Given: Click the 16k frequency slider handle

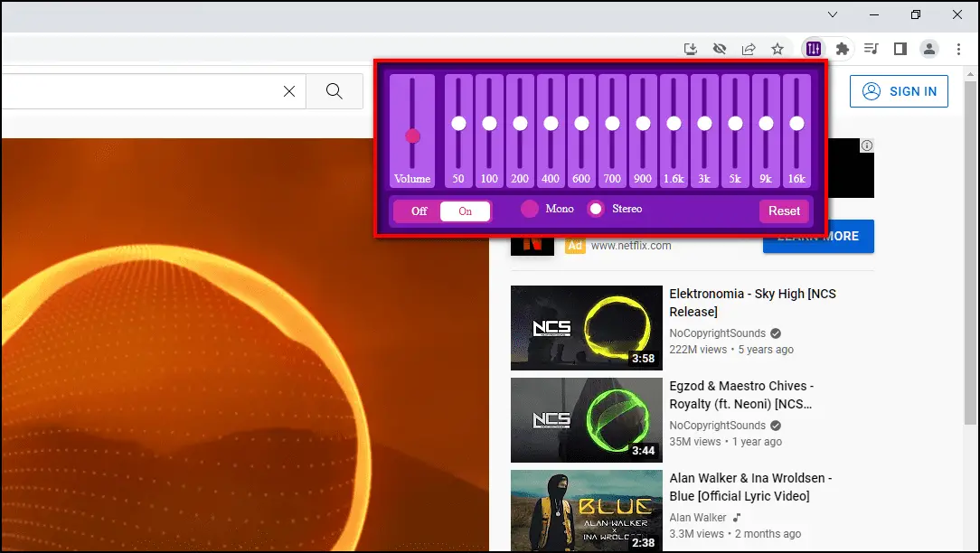Looking at the screenshot, I should point(796,123).
